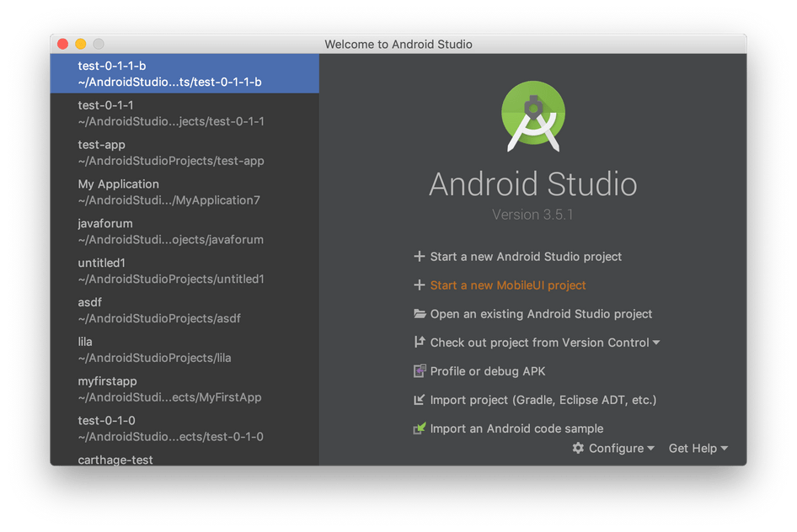The width and height of the screenshot is (797, 532).
Task: Expand Check out project from Version Control dropdown
Action: (545, 342)
